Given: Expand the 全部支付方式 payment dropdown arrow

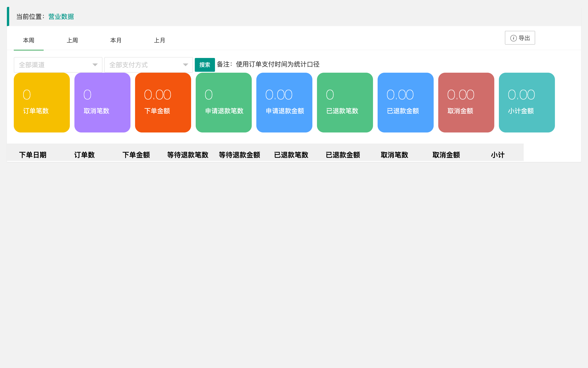Looking at the screenshot, I should (x=185, y=65).
